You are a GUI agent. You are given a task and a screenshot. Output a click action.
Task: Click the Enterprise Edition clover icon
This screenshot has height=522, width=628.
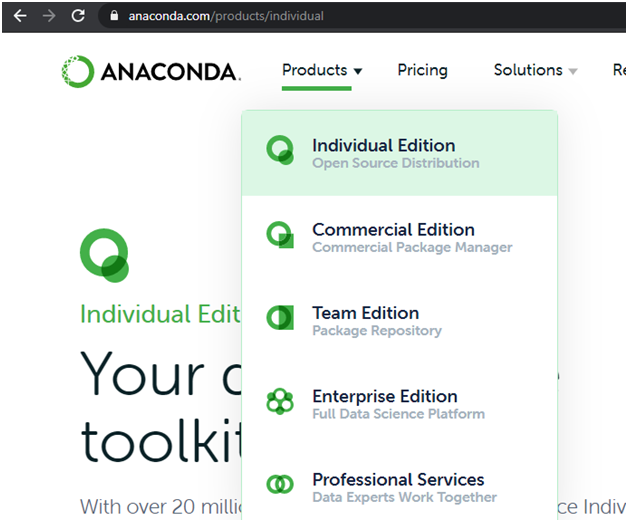coord(280,401)
